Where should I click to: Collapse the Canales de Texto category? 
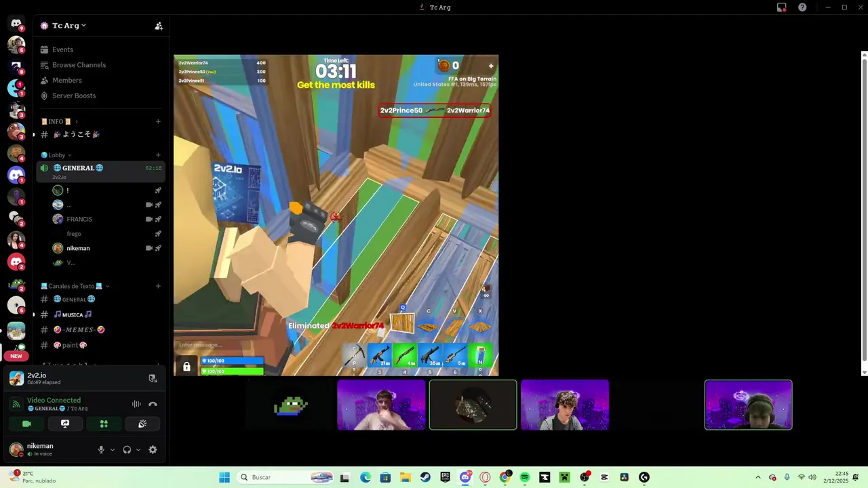[75, 286]
